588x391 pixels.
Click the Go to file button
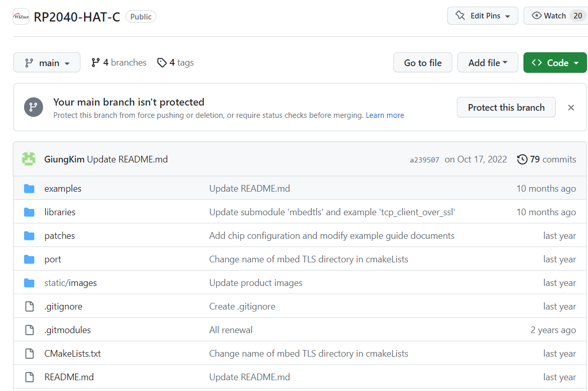point(423,63)
